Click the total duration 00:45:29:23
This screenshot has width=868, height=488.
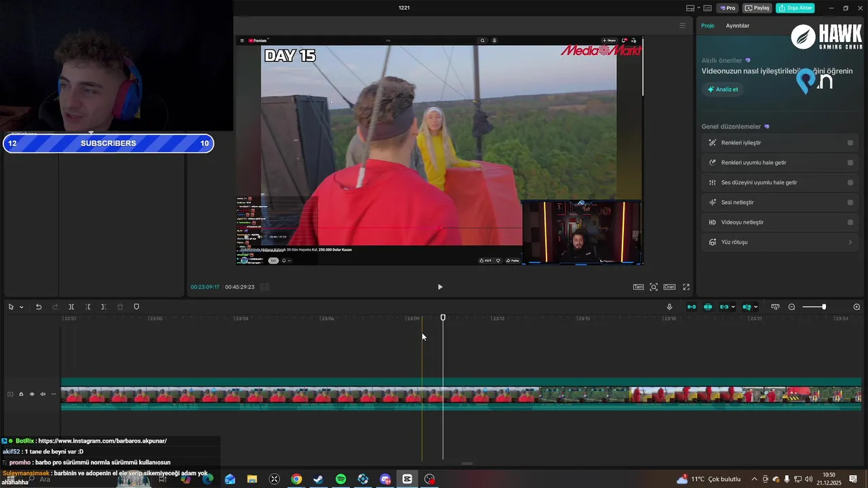[239, 287]
